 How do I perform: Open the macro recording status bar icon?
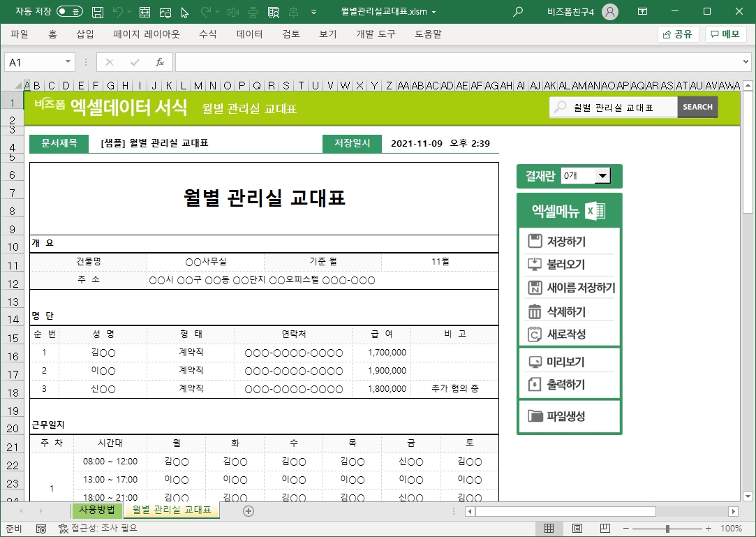(x=41, y=529)
